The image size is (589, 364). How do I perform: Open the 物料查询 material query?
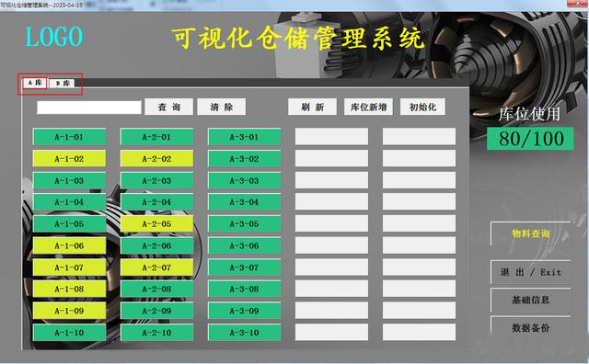[x=530, y=233]
